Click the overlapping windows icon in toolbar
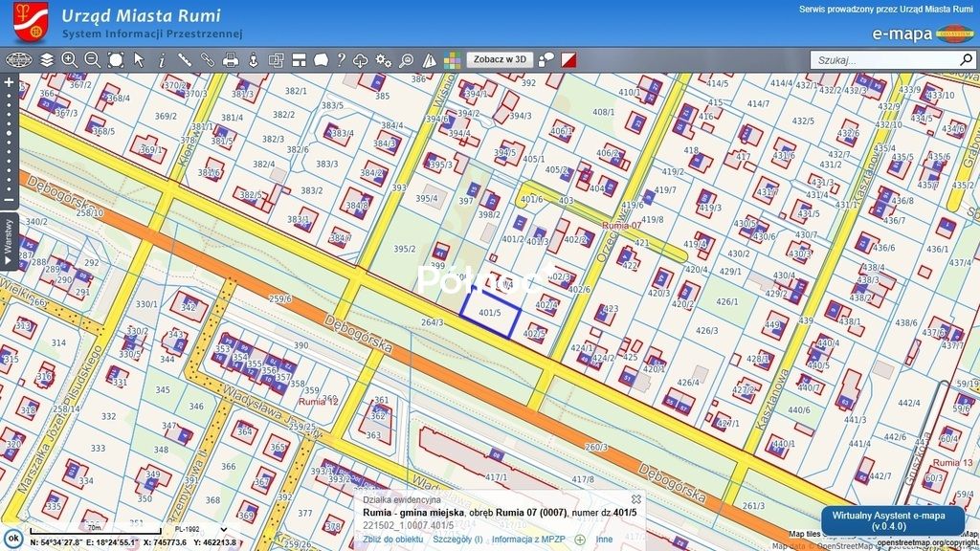The width and height of the screenshot is (980, 551). click(x=277, y=60)
